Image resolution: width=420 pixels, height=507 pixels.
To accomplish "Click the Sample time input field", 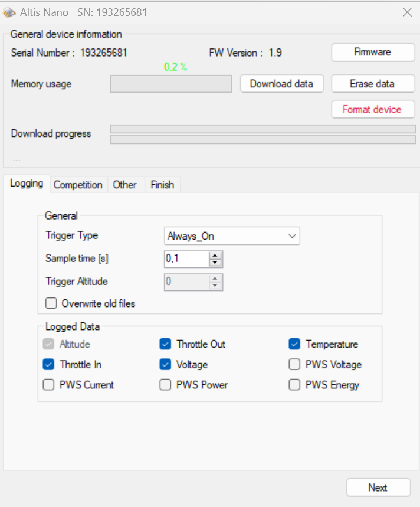I will point(186,259).
